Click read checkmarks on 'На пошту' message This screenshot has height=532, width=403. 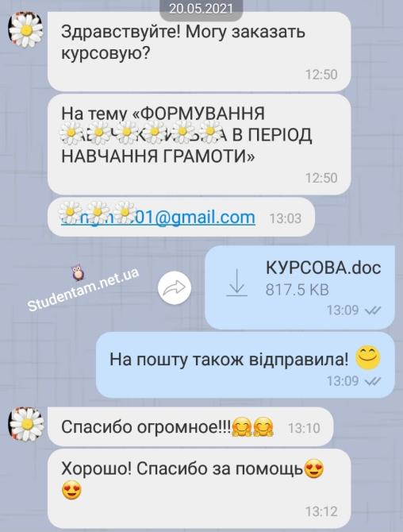click(373, 381)
